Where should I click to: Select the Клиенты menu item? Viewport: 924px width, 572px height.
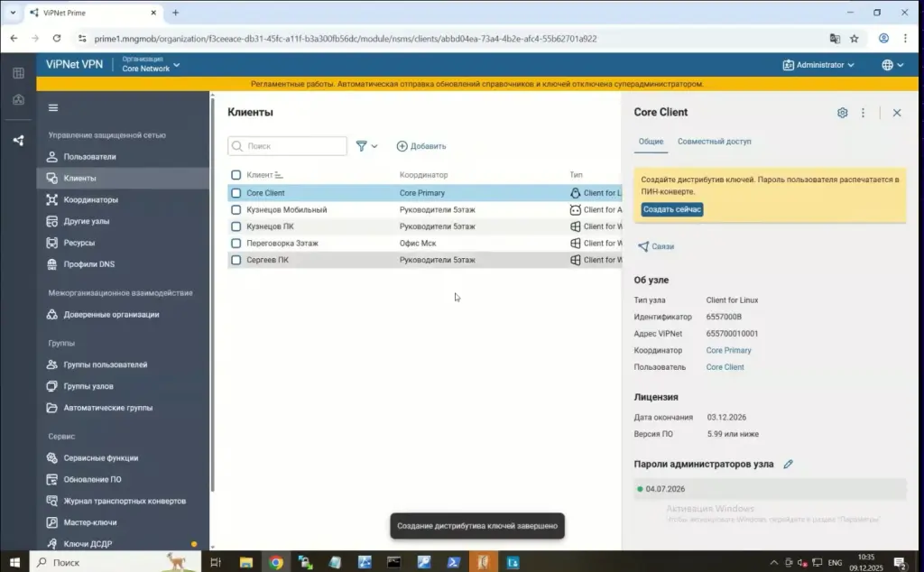(123, 178)
